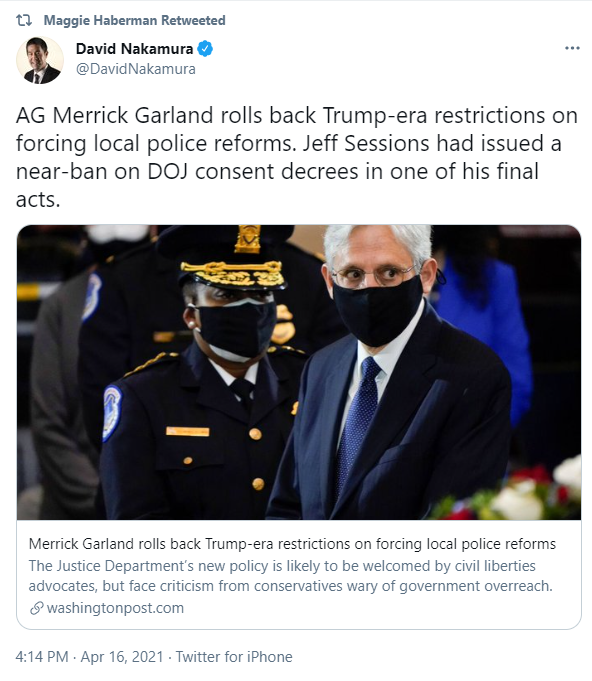Click the blue verified badge icon
Screen dimensions: 592x681
[x=205, y=49]
